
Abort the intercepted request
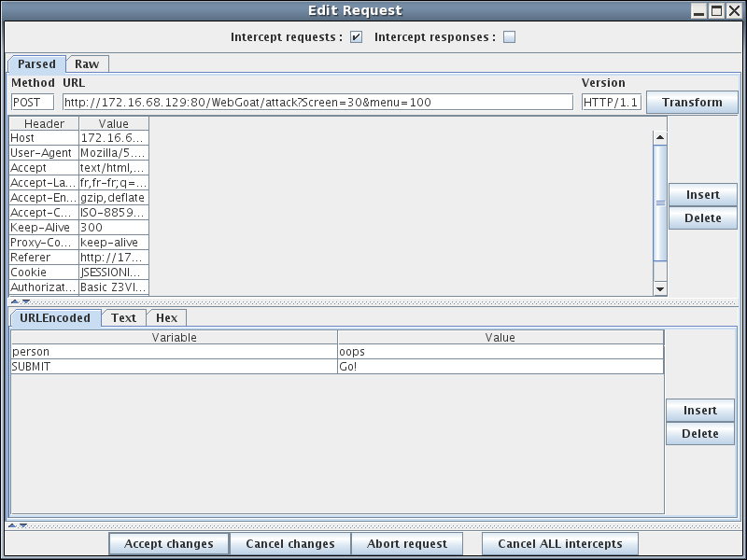click(x=406, y=544)
